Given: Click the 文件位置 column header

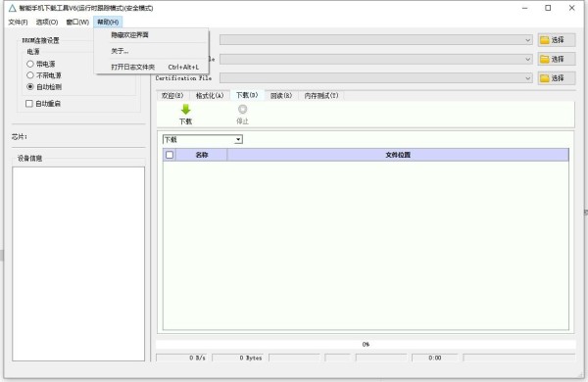Looking at the screenshot, I should 398,155.
